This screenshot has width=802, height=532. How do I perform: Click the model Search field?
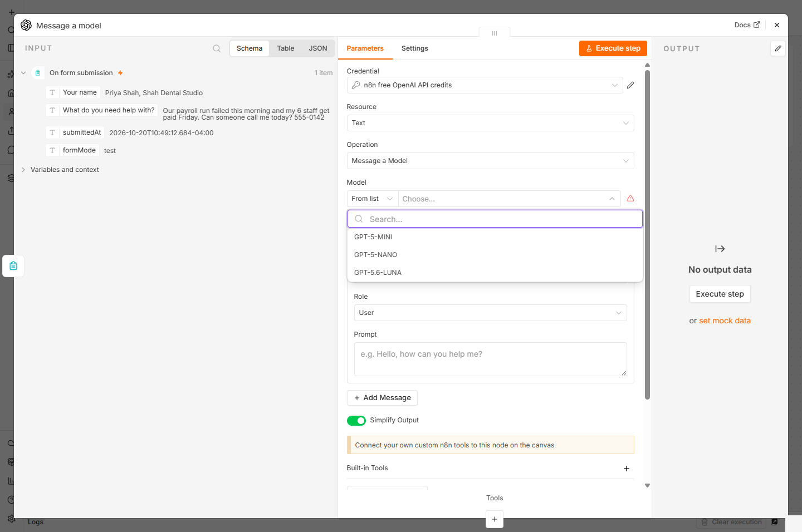tap(495, 219)
